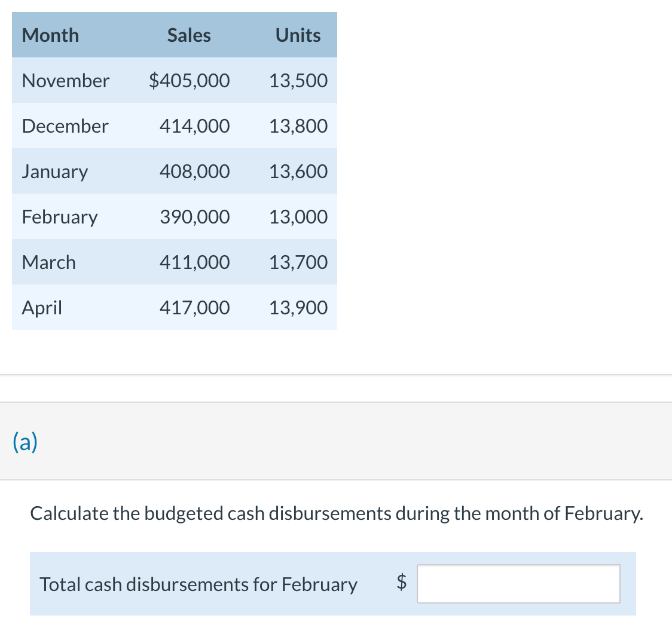Select the 414,000 sales value
Image resolution: width=672 pixels, height=643 pixels.
point(194,126)
